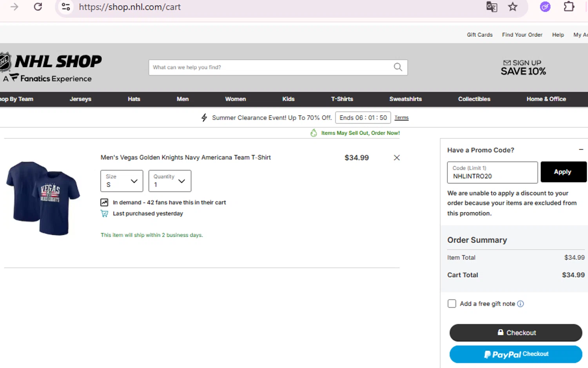Open the Quantity dropdown
The width and height of the screenshot is (588, 368).
pyautogui.click(x=170, y=181)
